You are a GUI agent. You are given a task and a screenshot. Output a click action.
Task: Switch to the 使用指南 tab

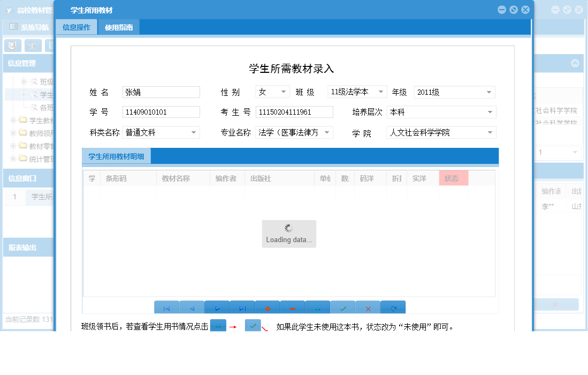pos(118,26)
